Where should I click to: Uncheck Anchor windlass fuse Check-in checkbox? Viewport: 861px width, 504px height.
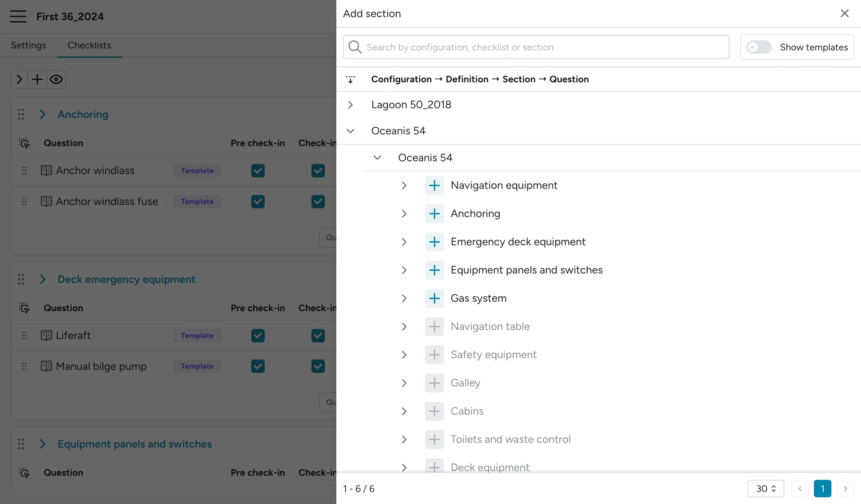(318, 202)
